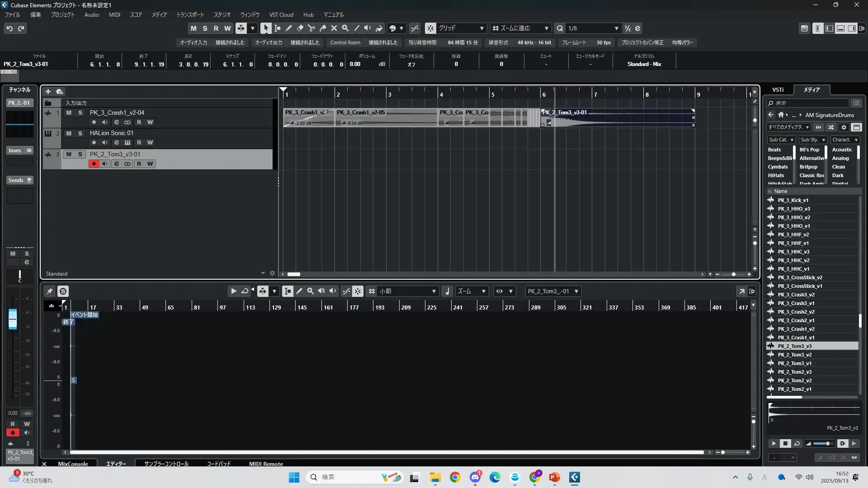Click the VSTi tab in right panel
868x488 pixels.
(778, 89)
